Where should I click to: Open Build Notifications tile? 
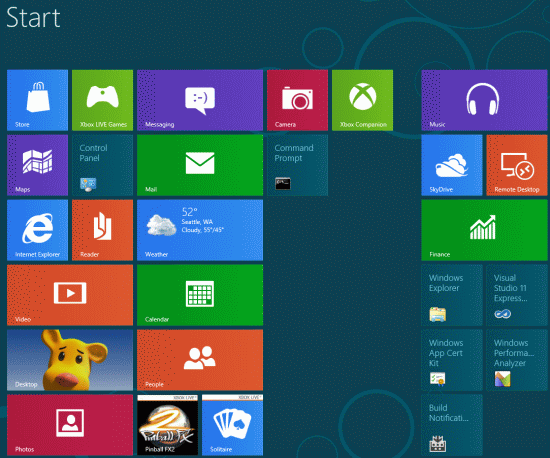[x=452, y=425]
